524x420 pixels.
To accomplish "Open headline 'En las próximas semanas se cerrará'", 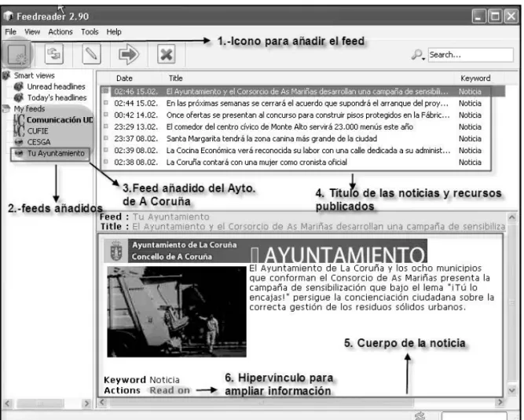I will point(307,103).
